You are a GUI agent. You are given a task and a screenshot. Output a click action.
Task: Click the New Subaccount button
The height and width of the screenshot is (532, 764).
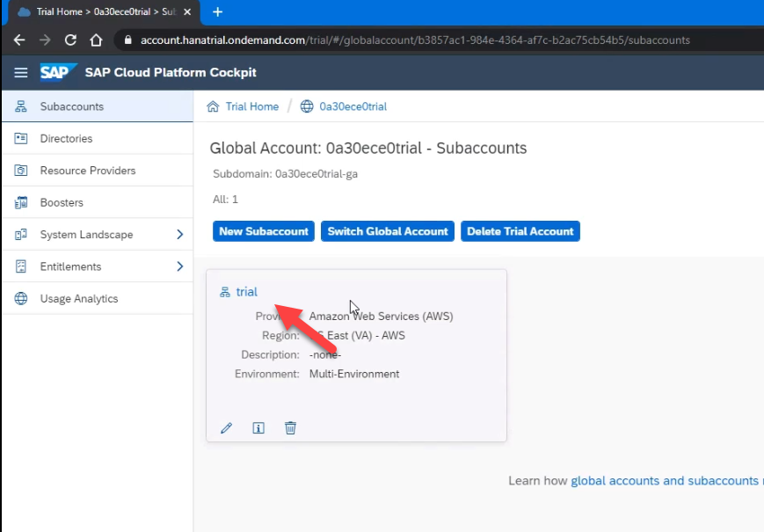pyautogui.click(x=264, y=231)
